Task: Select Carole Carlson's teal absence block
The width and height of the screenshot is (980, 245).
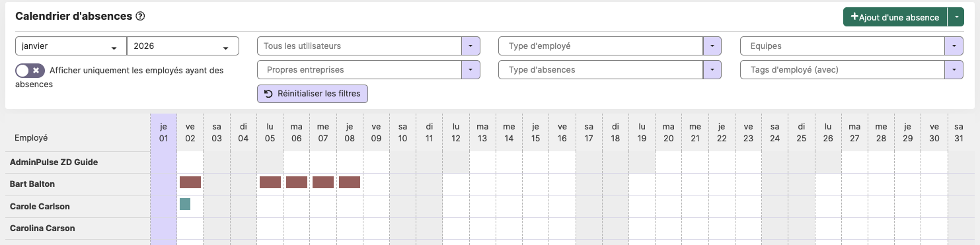Action: click(x=185, y=205)
